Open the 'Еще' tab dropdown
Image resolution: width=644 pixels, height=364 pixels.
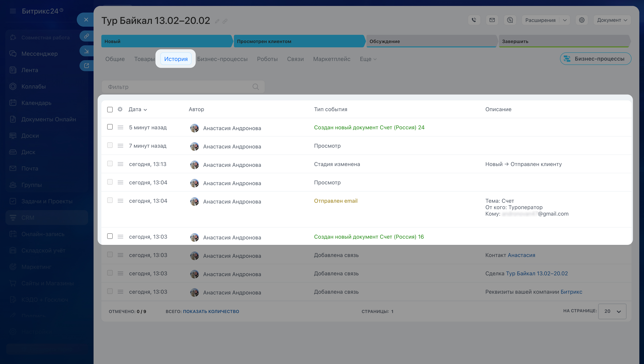tap(368, 59)
